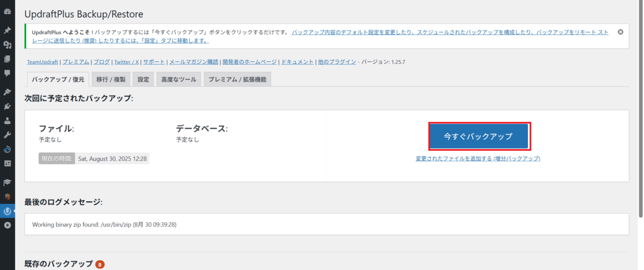Open Settings sliders icon in sidebar
The image size is (644, 270).
coord(7,163)
